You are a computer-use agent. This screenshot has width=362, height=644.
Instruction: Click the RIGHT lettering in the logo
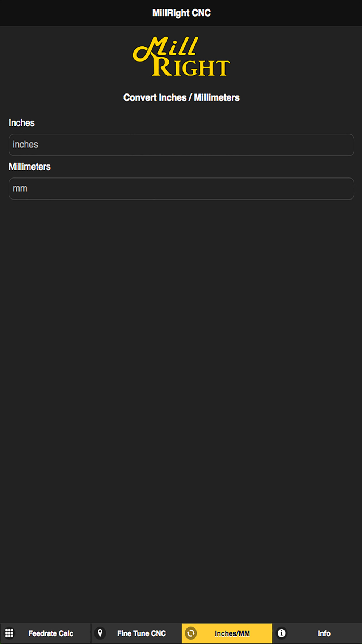tap(191, 67)
